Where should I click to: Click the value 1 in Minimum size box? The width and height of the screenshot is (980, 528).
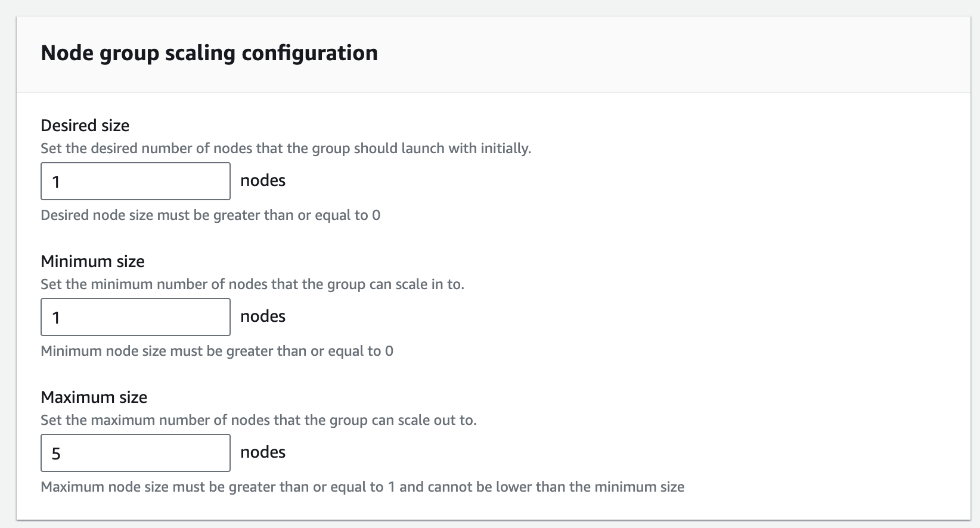(x=57, y=316)
